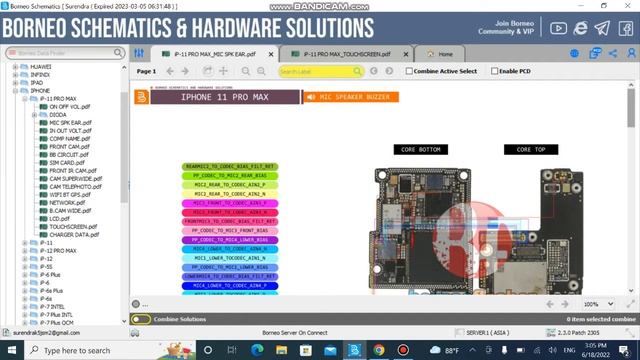Collapse the IP-11 PRO MAX folder

pyautogui.click(x=25, y=99)
